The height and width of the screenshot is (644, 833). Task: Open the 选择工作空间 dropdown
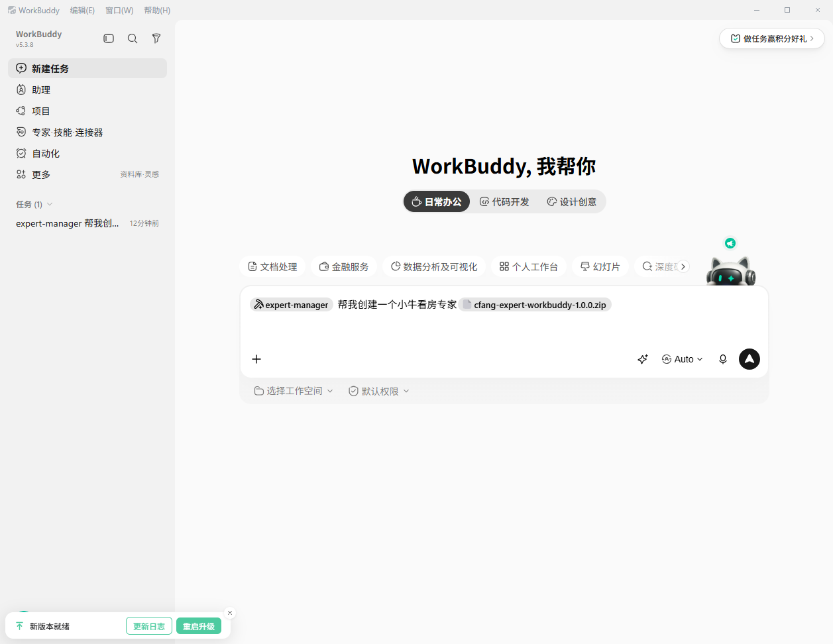coord(294,391)
